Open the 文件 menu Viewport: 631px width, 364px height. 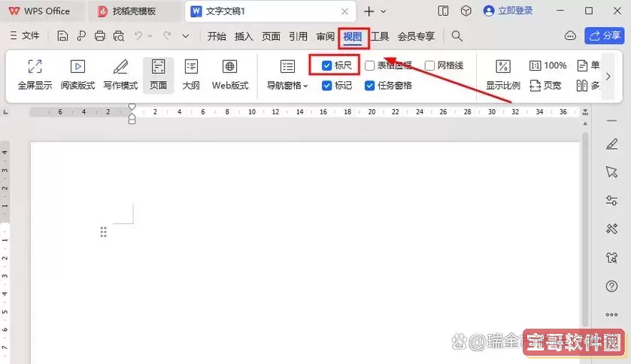(25, 36)
